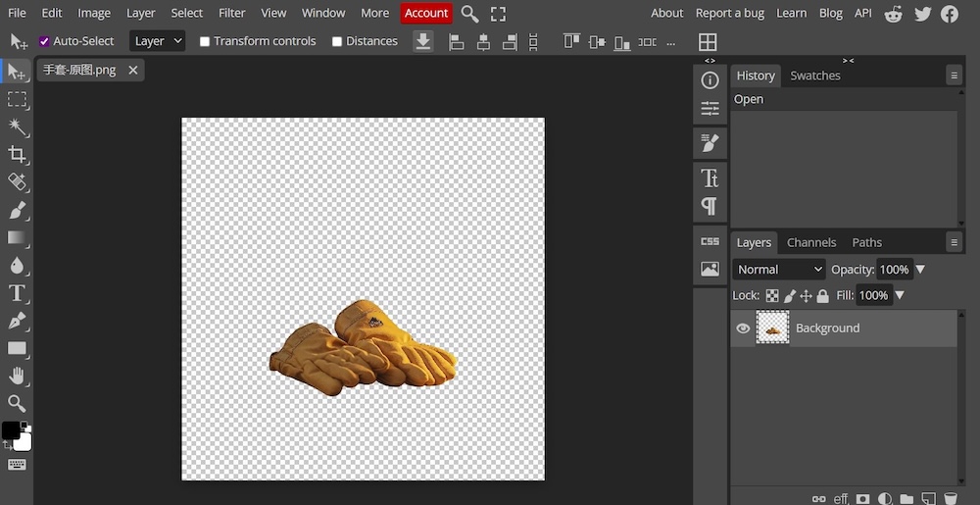
Task: Expand the Opacity slider arrow
Action: 920,270
